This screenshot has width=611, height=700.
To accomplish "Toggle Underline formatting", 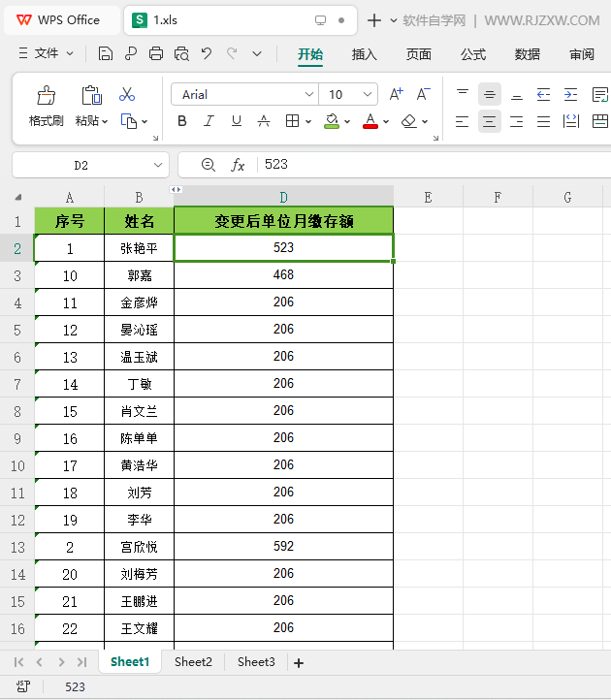I will coord(237,121).
